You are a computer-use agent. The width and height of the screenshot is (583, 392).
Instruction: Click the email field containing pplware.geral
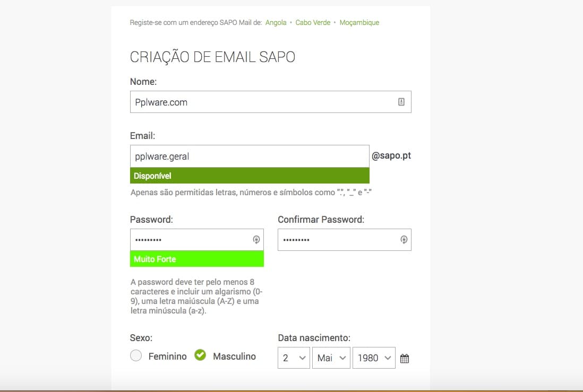click(x=239, y=155)
